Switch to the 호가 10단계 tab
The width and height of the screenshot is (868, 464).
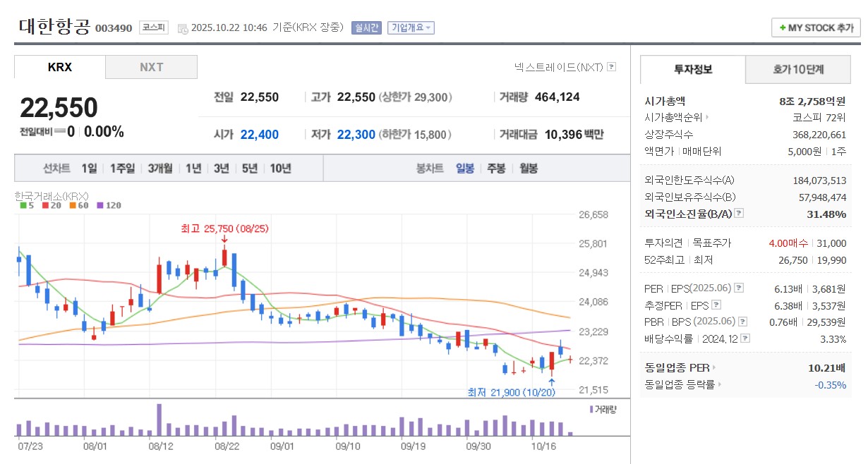(797, 70)
